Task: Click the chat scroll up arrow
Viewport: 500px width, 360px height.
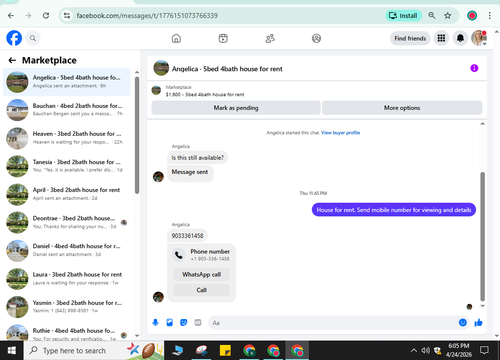Action: tap(482, 124)
